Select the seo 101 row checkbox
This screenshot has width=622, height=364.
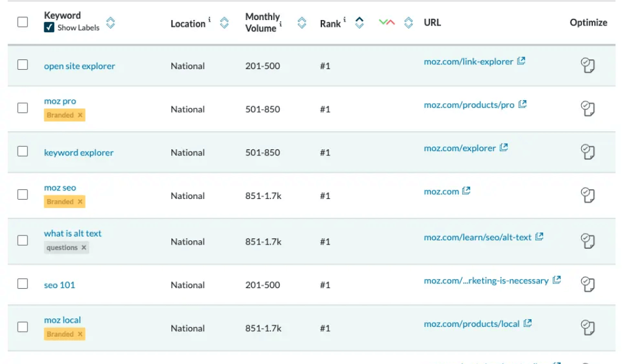(x=22, y=283)
